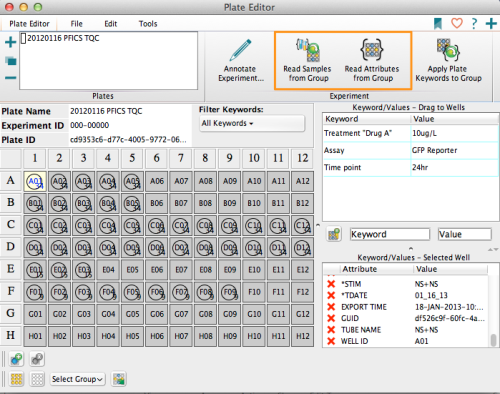Click the Annotate Experiment pencil icon
This screenshot has height=394, width=500.
(x=240, y=50)
